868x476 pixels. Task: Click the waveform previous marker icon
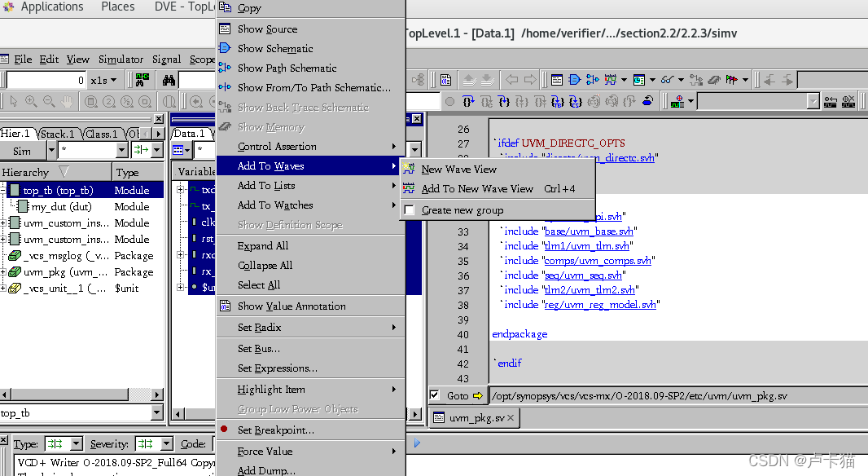(x=831, y=101)
